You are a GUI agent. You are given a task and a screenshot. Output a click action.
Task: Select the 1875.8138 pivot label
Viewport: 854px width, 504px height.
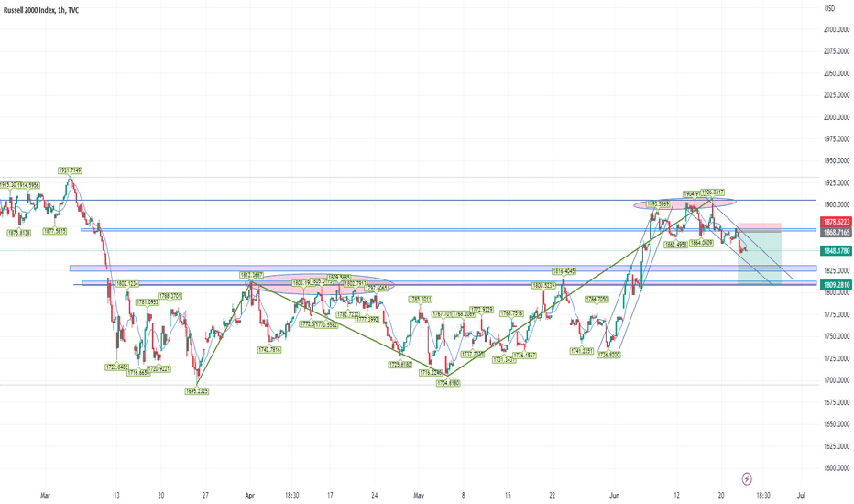[18, 233]
